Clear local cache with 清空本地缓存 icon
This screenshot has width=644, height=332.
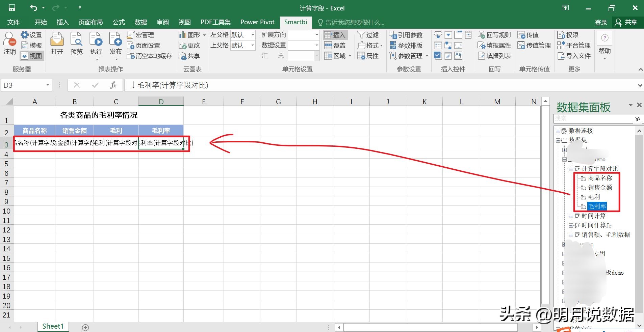(x=149, y=56)
